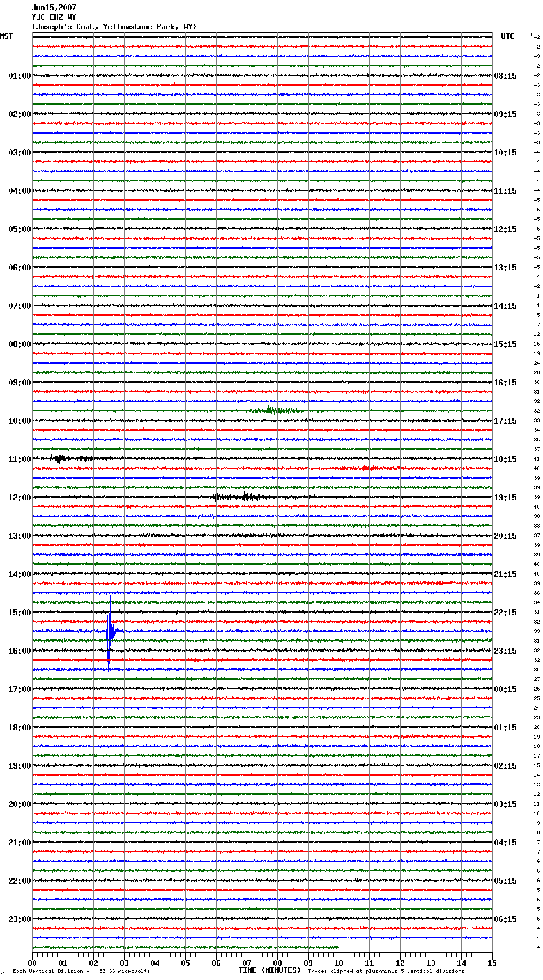This screenshot has height=980, width=543.
Task: Select the "22:00" MST time label
Action: pyautogui.click(x=20, y=881)
